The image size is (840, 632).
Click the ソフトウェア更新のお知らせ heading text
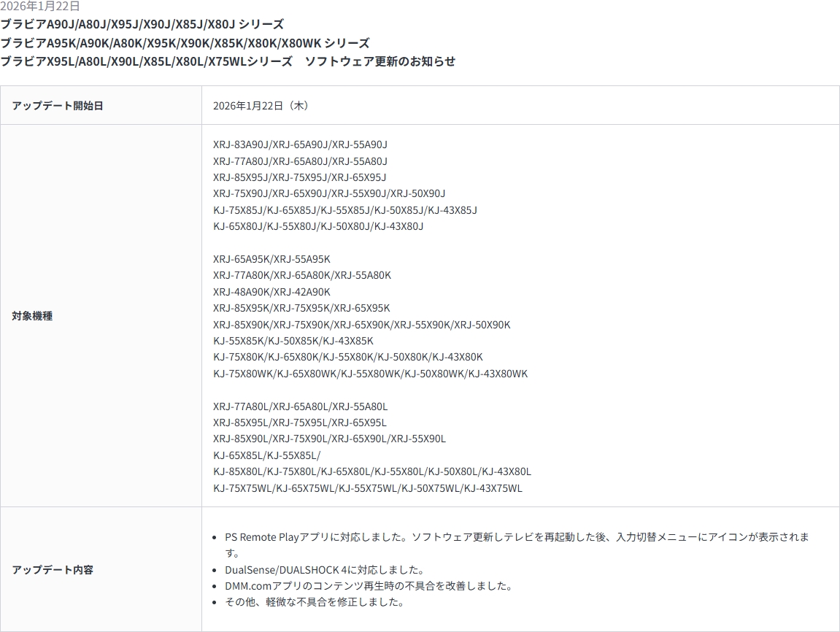point(379,61)
